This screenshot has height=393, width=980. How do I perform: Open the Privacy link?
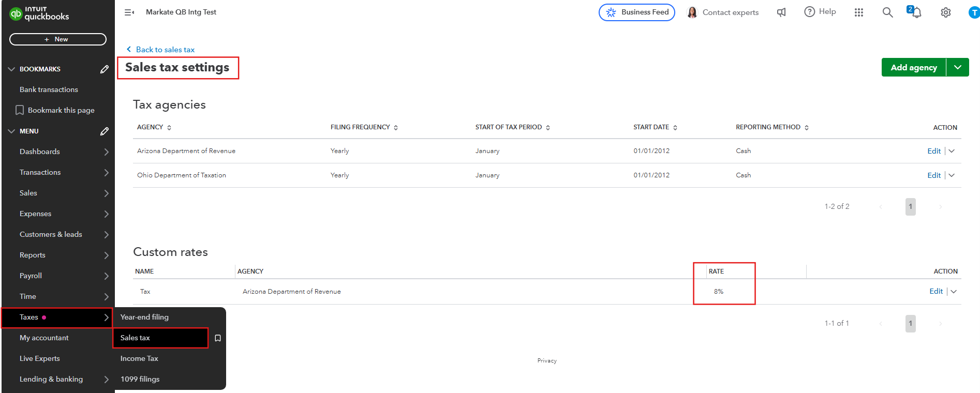coord(547,361)
